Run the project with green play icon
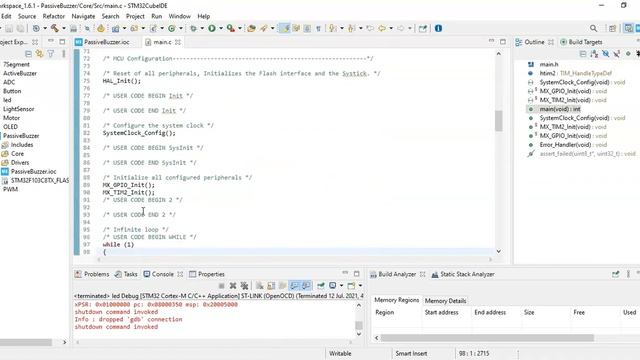The image size is (640, 360). [212, 28]
